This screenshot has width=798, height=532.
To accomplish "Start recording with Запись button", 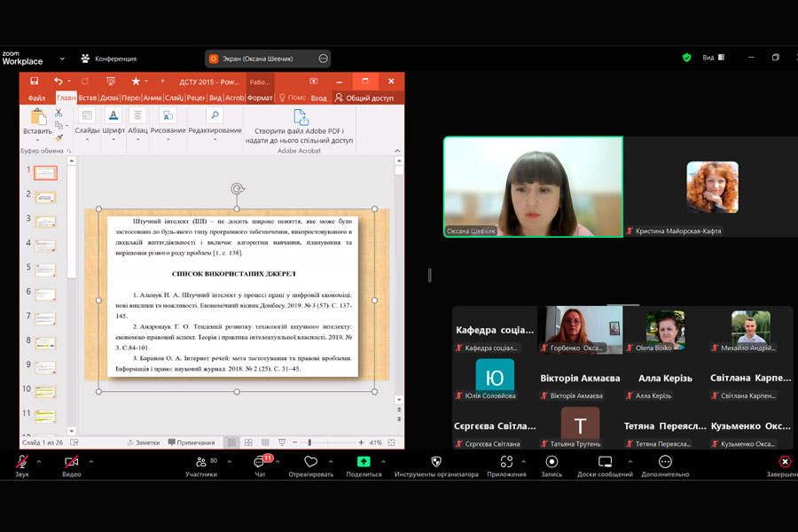I will (552, 462).
